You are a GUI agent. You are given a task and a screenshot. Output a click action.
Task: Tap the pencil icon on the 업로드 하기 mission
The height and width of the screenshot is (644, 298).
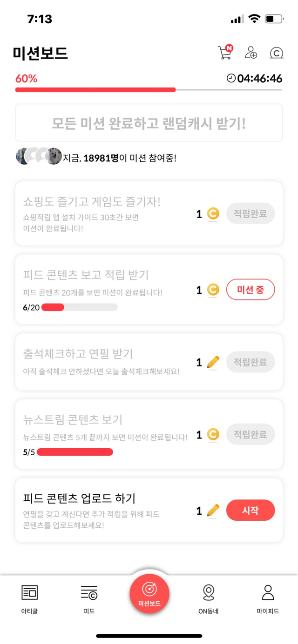(x=213, y=511)
